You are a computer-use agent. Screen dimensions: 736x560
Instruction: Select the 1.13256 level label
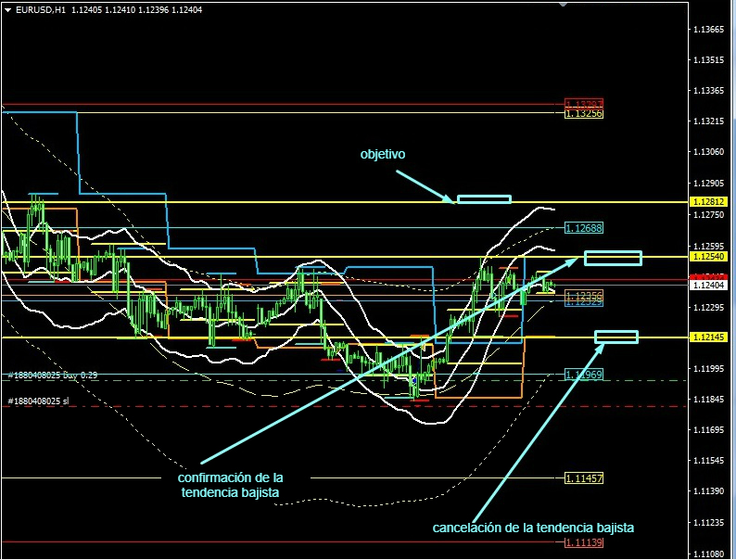coord(583,113)
